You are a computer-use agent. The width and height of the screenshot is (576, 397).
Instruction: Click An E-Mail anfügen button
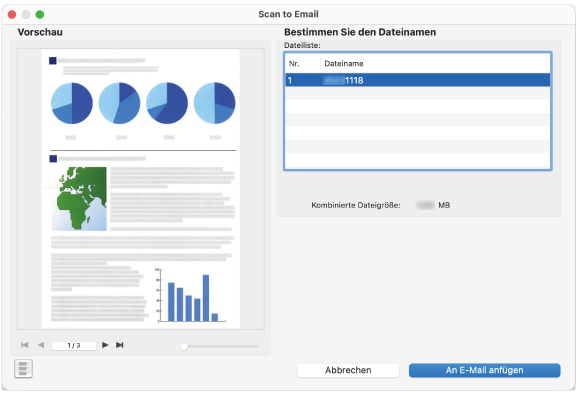pyautogui.click(x=485, y=370)
